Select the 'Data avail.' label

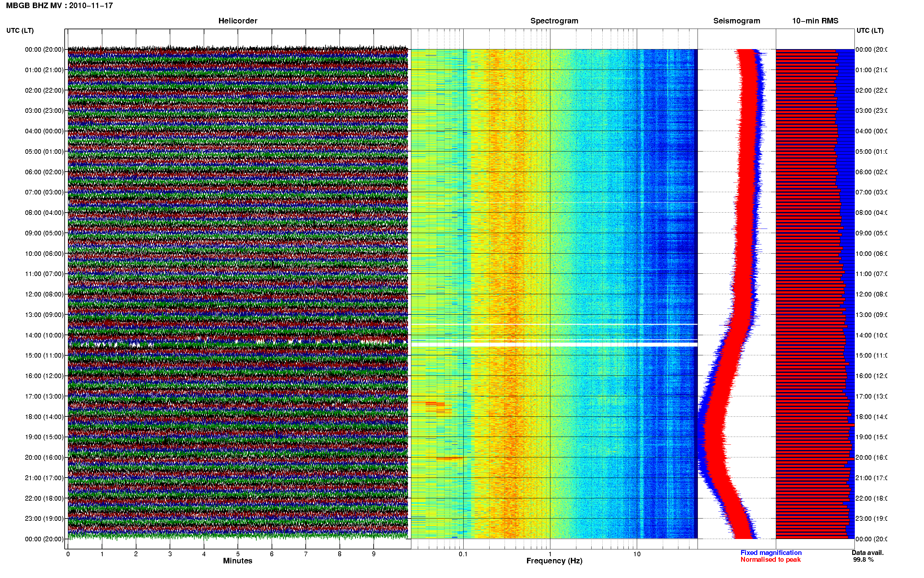pos(867,553)
